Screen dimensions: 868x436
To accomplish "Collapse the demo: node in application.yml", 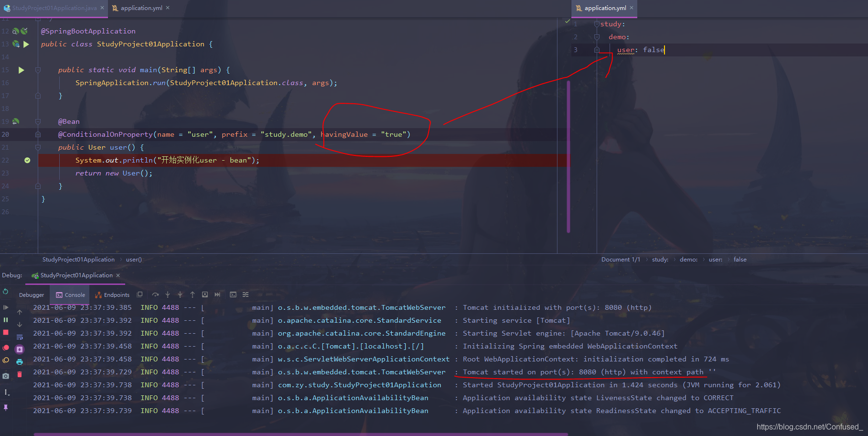I will point(597,37).
